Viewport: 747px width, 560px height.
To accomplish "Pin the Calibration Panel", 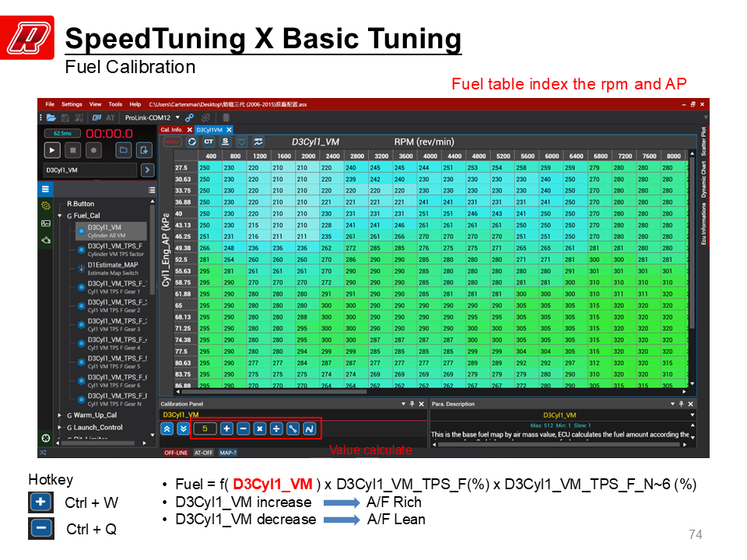I will [412, 404].
